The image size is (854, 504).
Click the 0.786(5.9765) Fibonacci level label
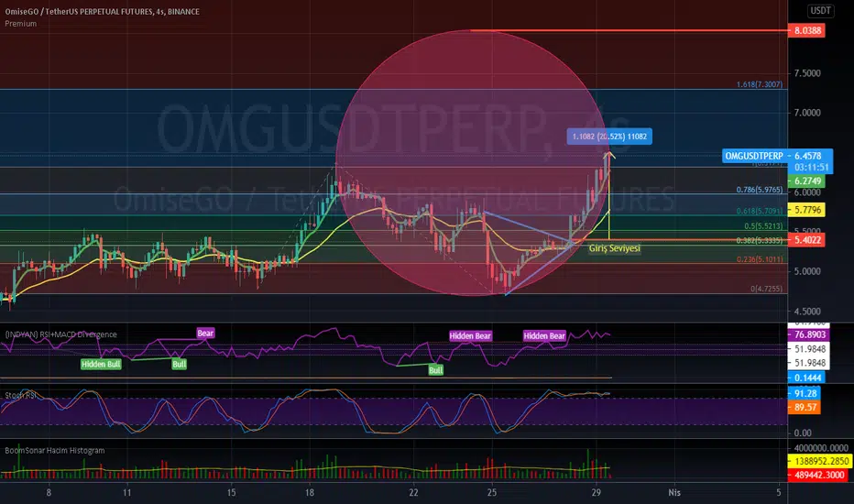point(760,190)
